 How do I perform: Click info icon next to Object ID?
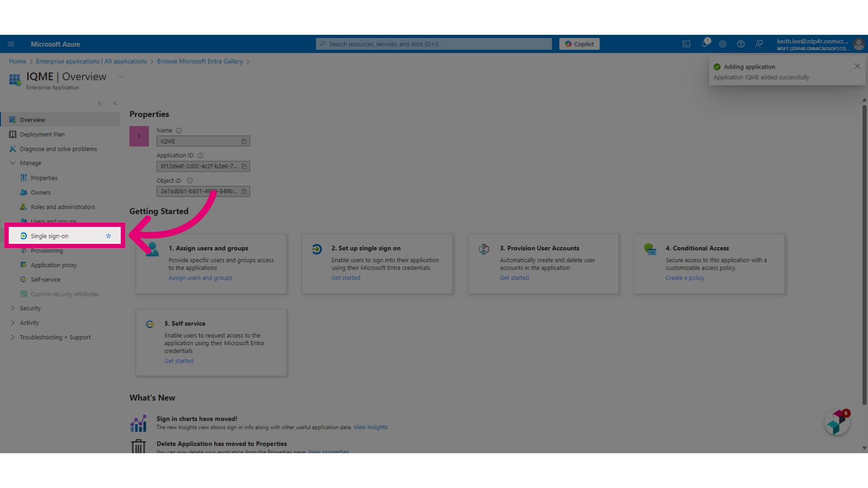coord(190,181)
